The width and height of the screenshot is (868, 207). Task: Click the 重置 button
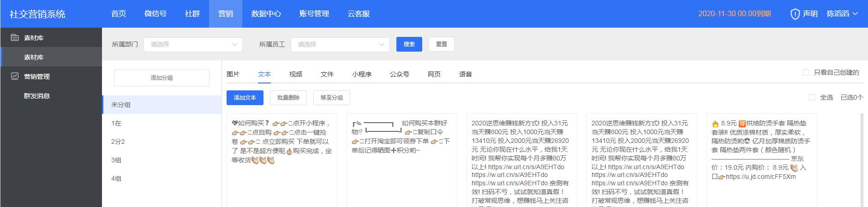[442, 44]
